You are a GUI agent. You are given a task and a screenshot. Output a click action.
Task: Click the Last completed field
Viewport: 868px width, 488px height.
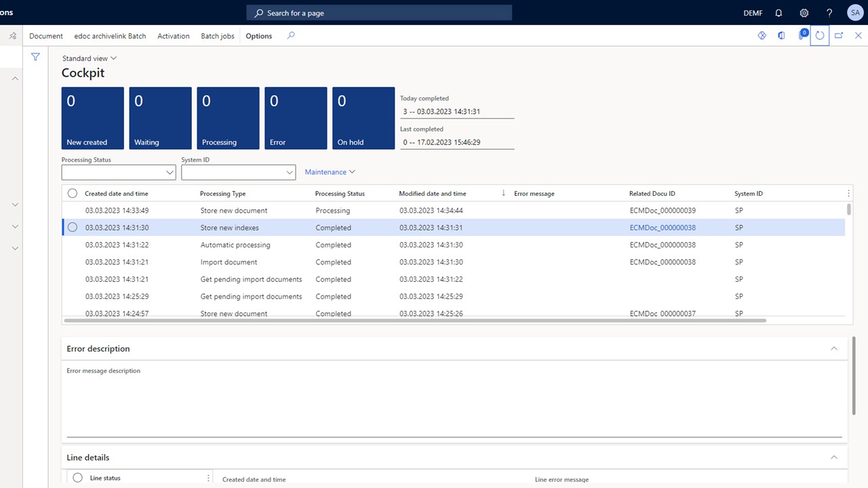[457, 142]
